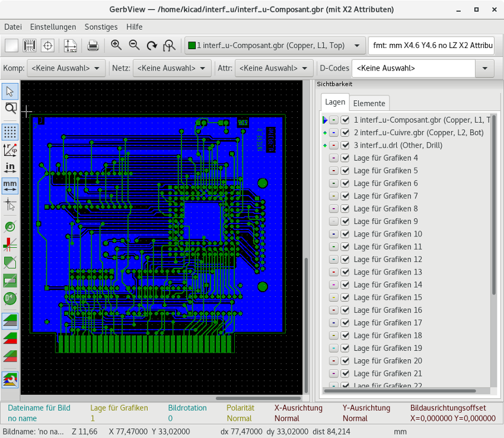
Task: Expand the Netz selection dropdown
Action: [172, 68]
